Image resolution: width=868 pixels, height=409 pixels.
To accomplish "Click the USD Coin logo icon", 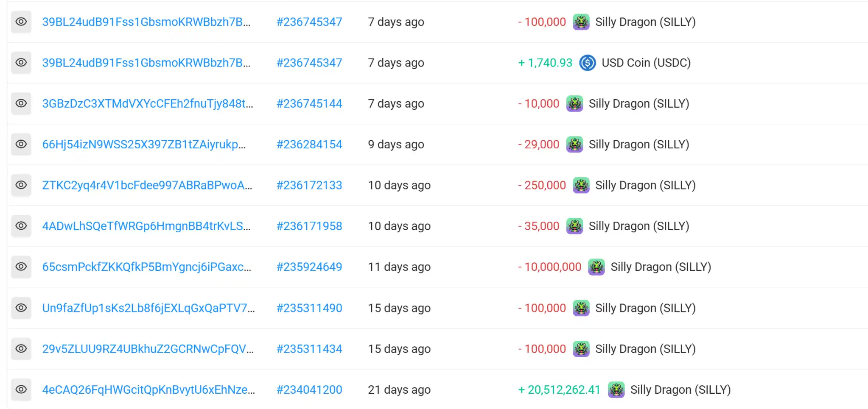I will 587,63.
